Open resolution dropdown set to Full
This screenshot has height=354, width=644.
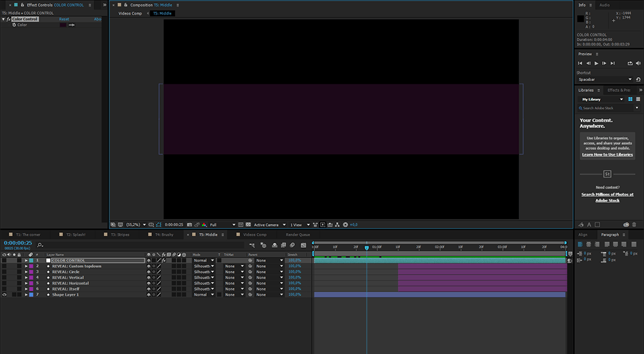click(x=223, y=225)
